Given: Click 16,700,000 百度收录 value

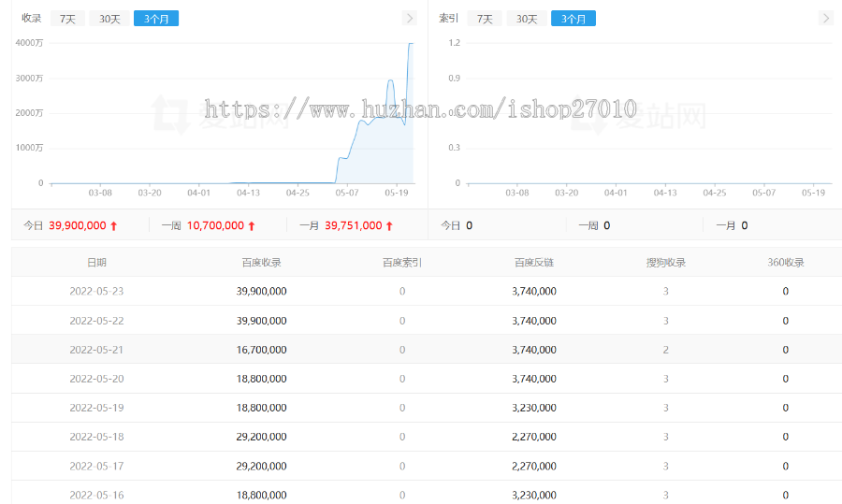Looking at the screenshot, I should click(x=262, y=350).
